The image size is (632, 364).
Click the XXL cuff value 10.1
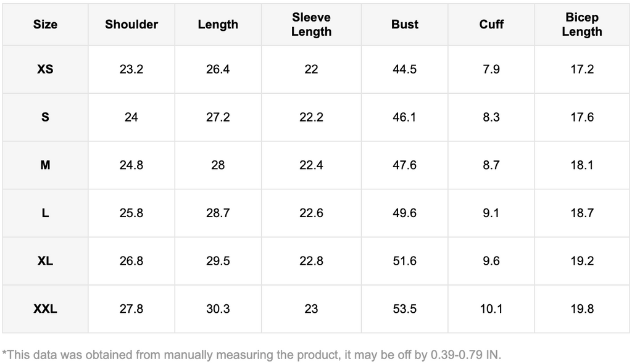(491, 309)
